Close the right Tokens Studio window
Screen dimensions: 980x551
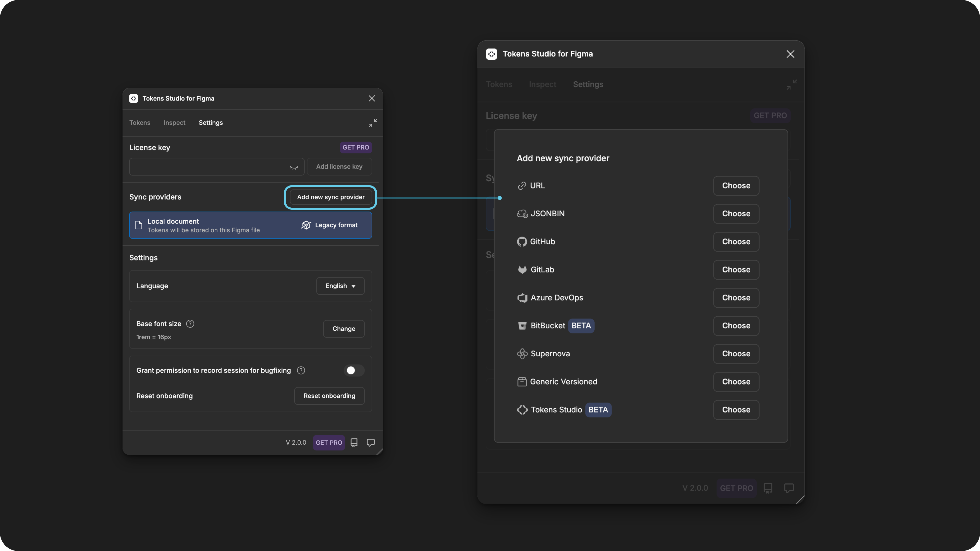(790, 54)
